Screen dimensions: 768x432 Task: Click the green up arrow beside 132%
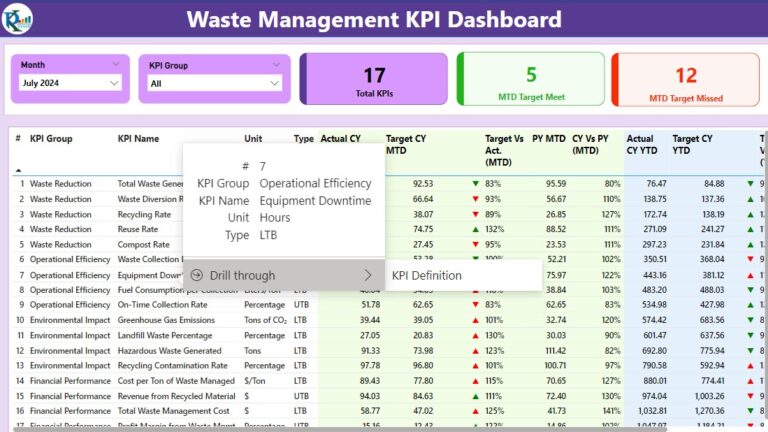[x=475, y=229]
